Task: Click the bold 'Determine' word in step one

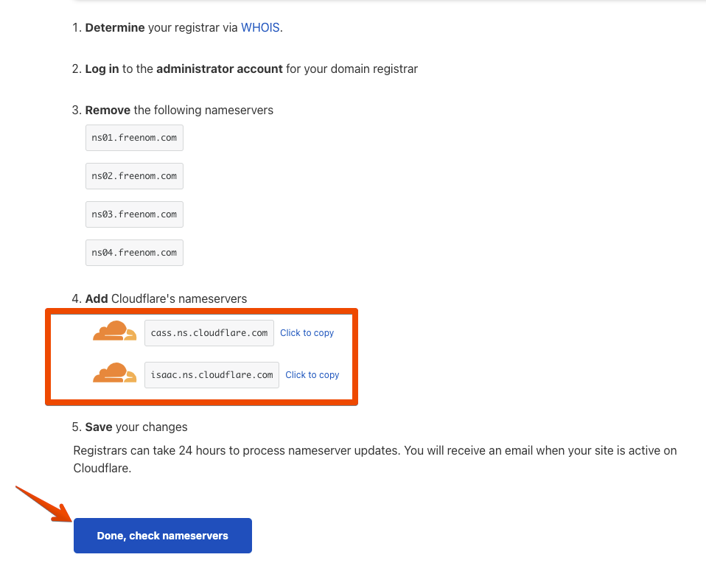Action: click(x=115, y=27)
